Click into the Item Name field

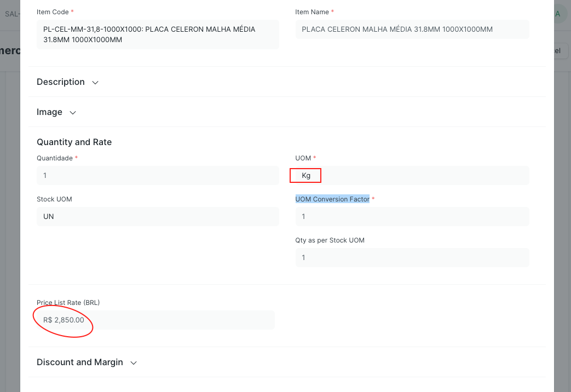tap(411, 28)
